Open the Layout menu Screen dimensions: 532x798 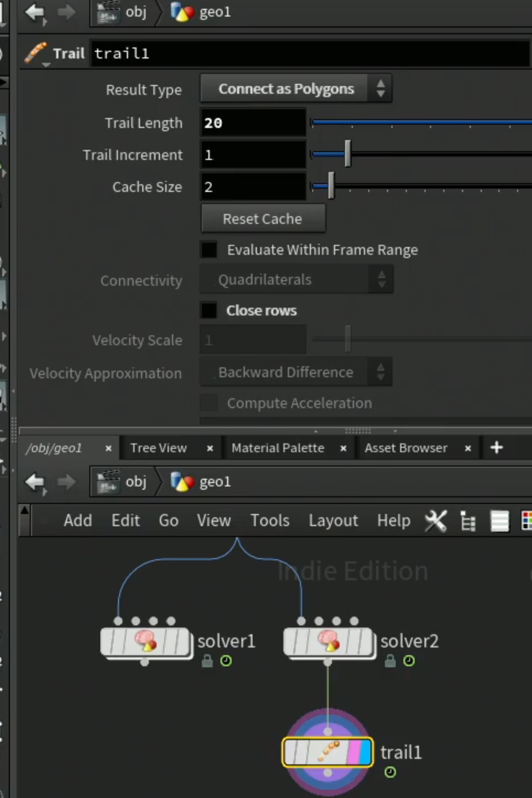pos(333,521)
